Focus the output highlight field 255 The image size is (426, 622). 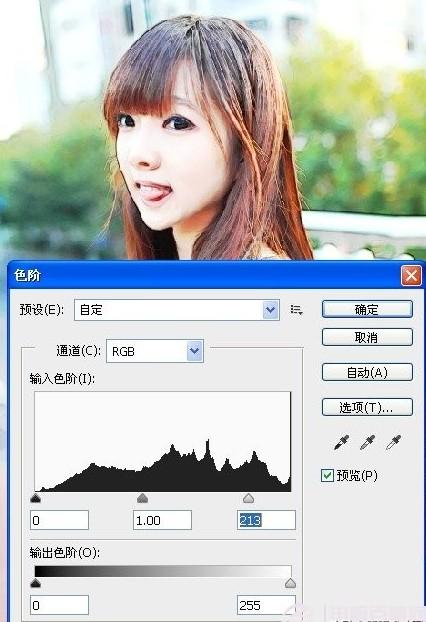click(266, 605)
